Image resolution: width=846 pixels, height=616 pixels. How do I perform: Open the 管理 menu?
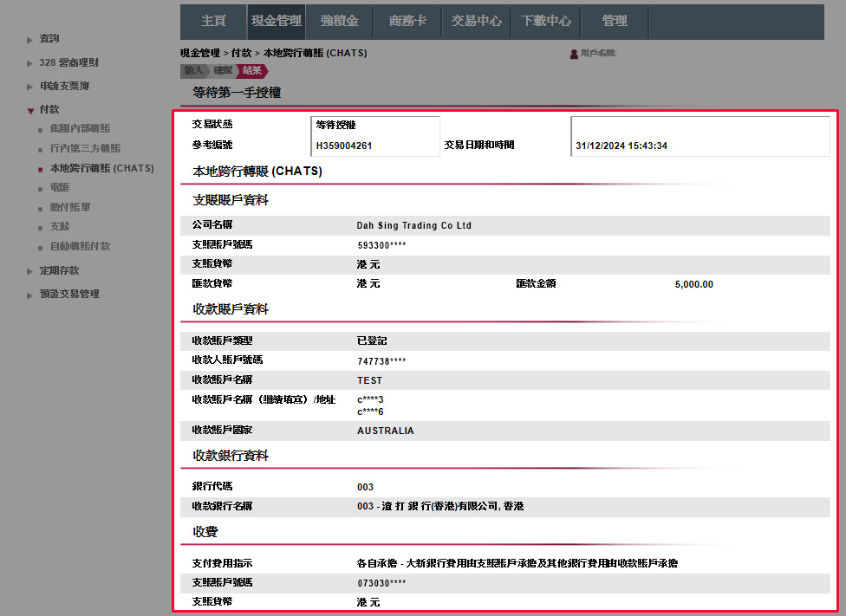click(614, 21)
